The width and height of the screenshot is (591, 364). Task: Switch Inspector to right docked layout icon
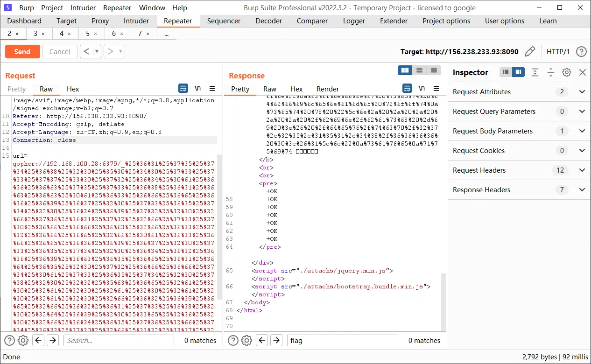point(518,72)
